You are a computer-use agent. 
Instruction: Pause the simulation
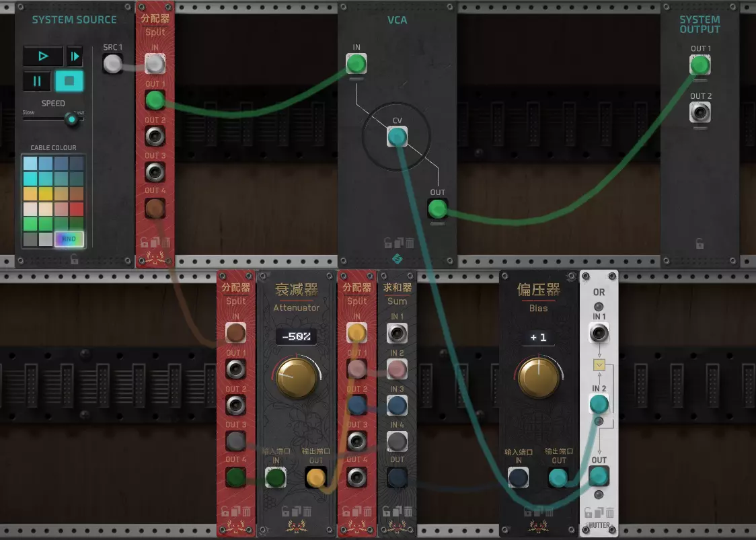[x=36, y=81]
